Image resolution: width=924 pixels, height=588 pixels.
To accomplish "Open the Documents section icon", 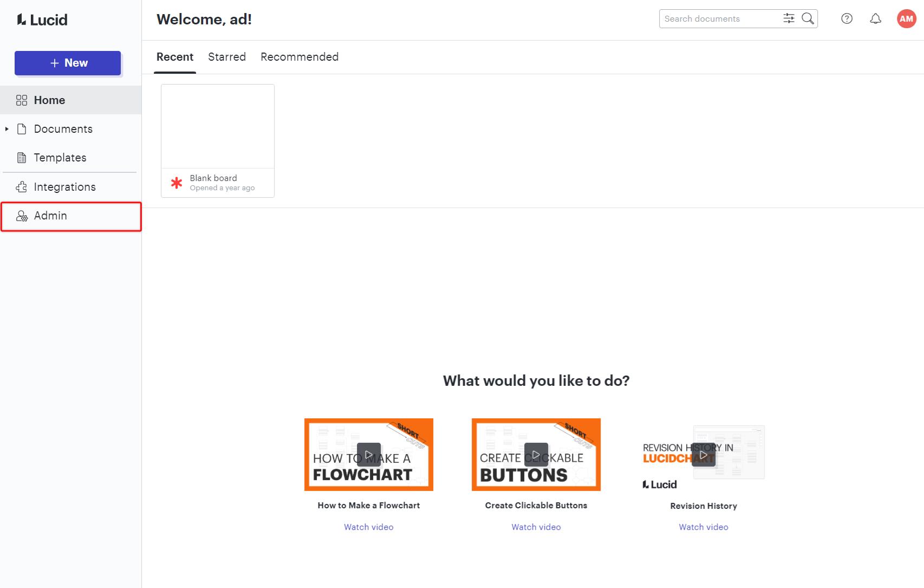I will coord(22,128).
